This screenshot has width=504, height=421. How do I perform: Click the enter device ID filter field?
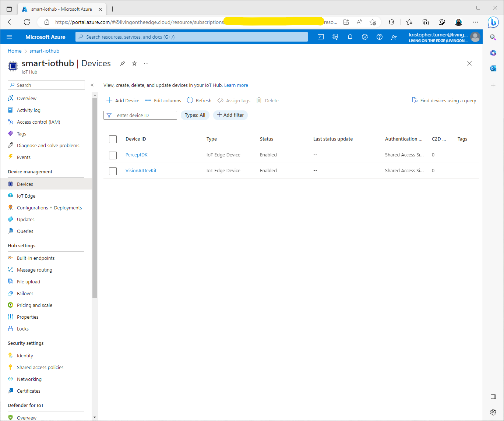[x=144, y=115]
